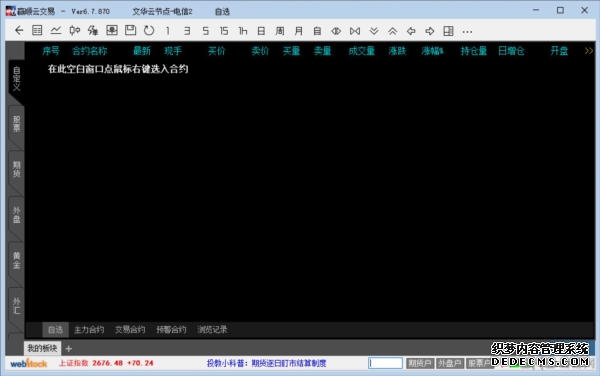Click the save floppy disk icon
Viewport: 600px width, 376px height.
pos(130,31)
